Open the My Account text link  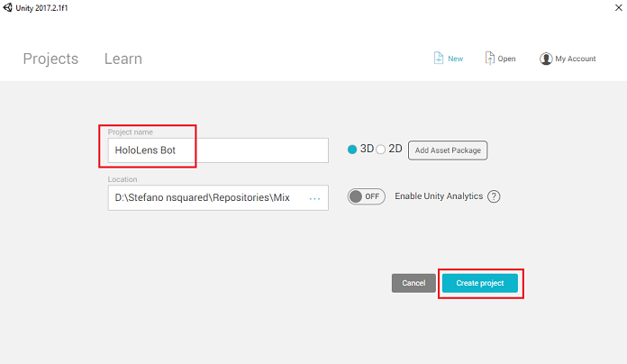[575, 59]
